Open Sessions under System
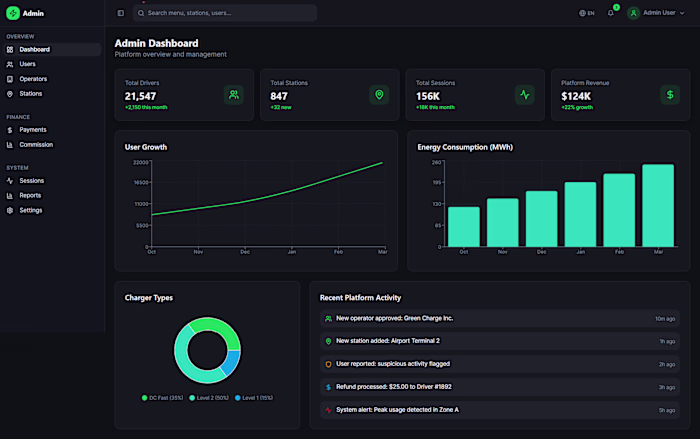 click(x=53, y=181)
